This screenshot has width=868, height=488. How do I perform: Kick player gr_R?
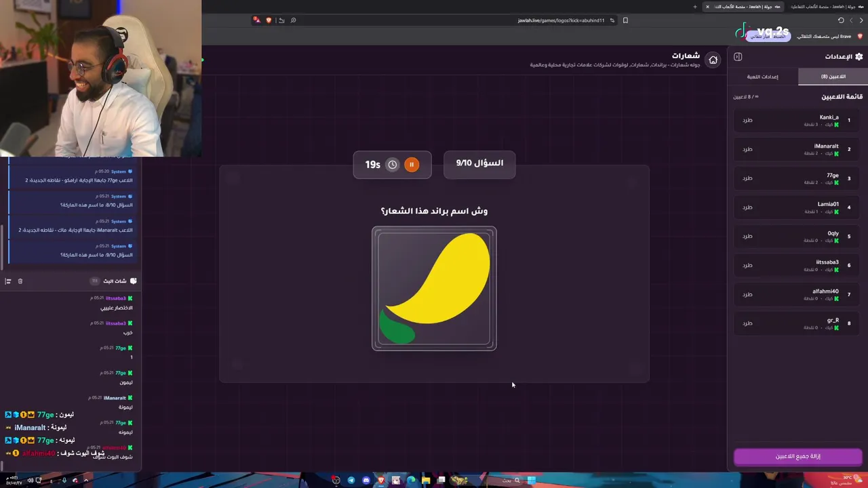pyautogui.click(x=747, y=323)
